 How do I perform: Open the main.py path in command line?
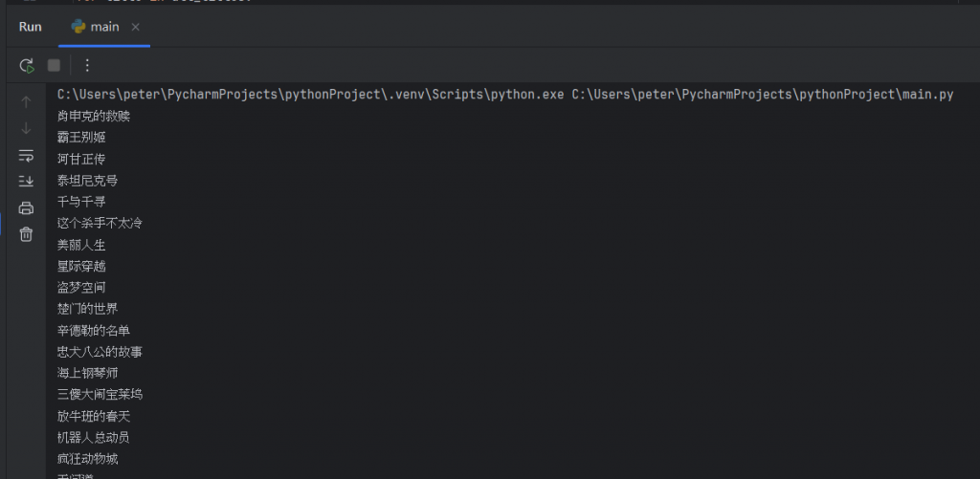(763, 95)
